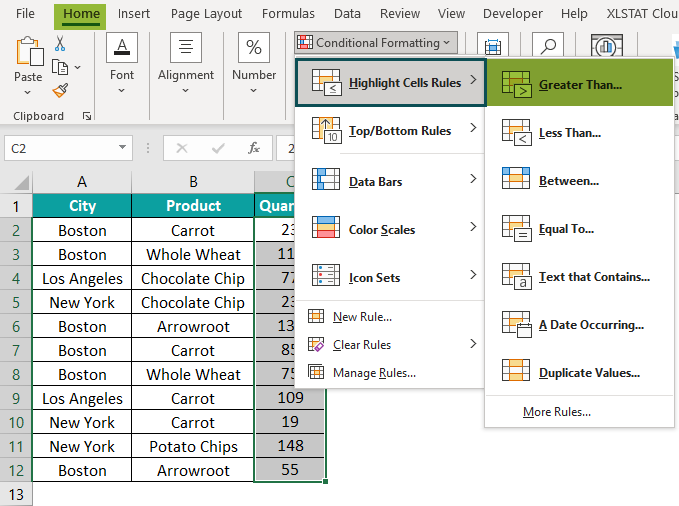Click the Color Scales icon
679x506 pixels.
point(326,227)
